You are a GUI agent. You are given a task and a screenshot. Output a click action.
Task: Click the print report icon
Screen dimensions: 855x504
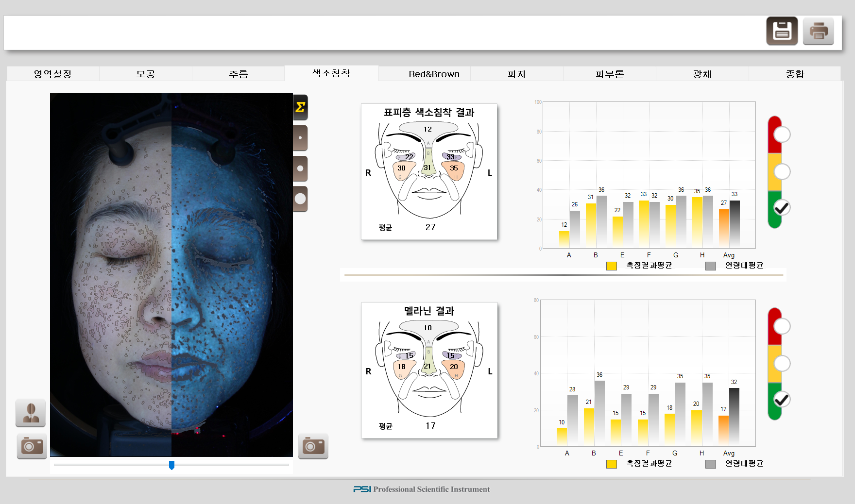[818, 31]
